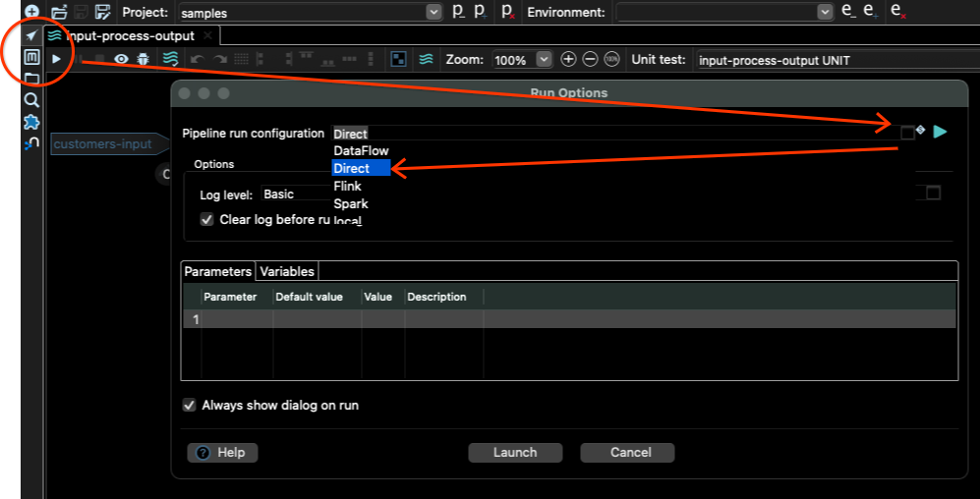
Task: Toggle the Clear log before running checkbox
Action: click(x=206, y=220)
